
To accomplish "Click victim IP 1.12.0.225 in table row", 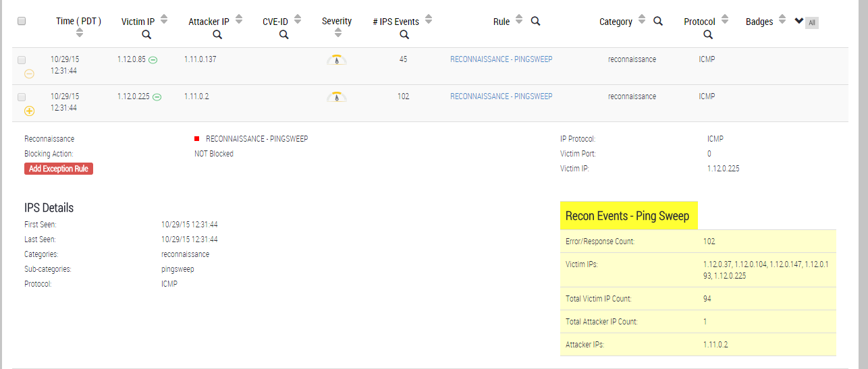I will tap(134, 96).
